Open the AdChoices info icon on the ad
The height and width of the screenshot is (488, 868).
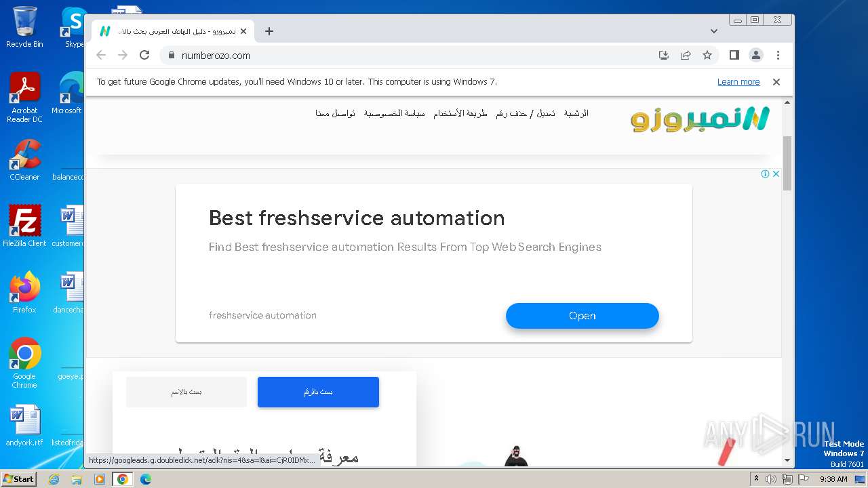[765, 174]
